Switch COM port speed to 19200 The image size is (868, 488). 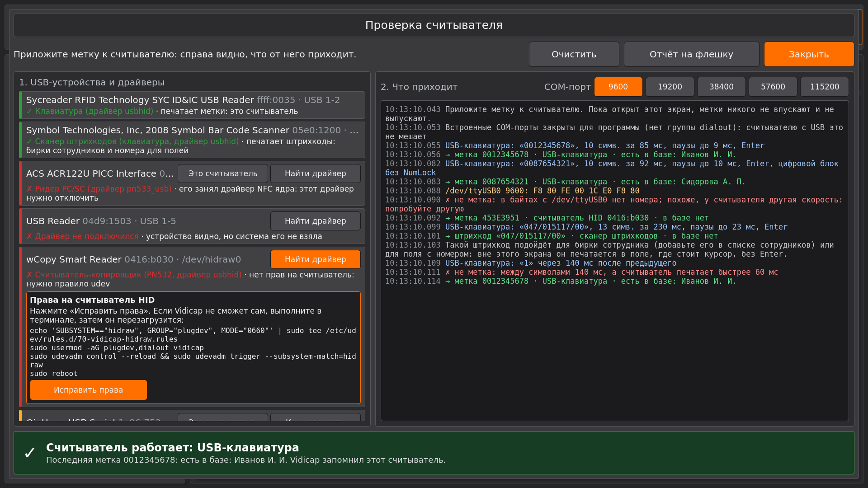[x=670, y=87]
